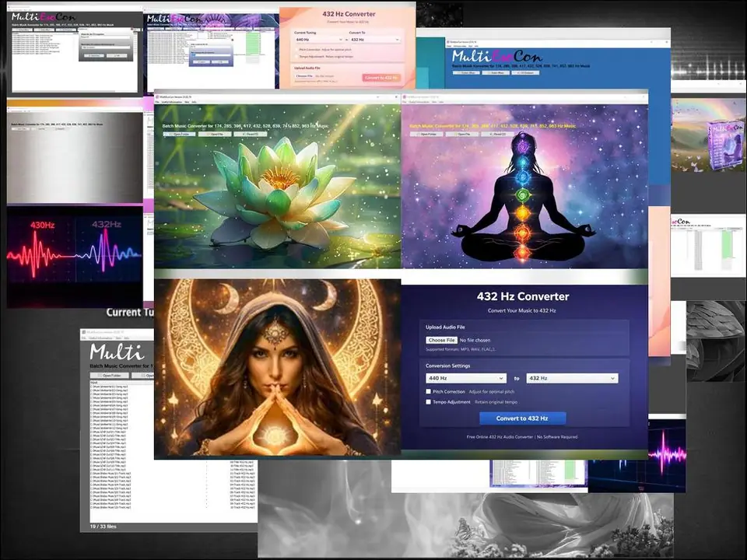Check Pitch Correction in the pink converter panel
Viewport: 747px width, 560px height.
point(297,50)
